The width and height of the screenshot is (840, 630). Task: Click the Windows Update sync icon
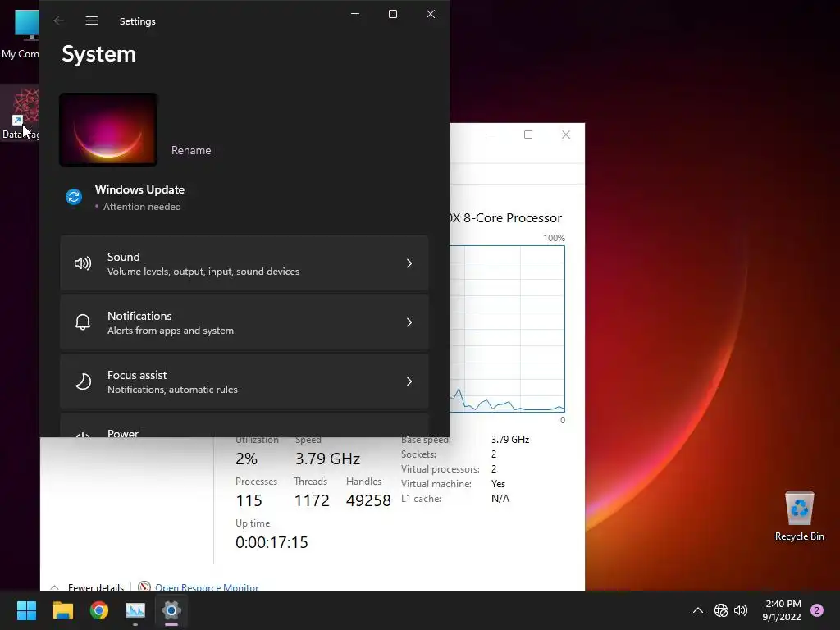74,197
